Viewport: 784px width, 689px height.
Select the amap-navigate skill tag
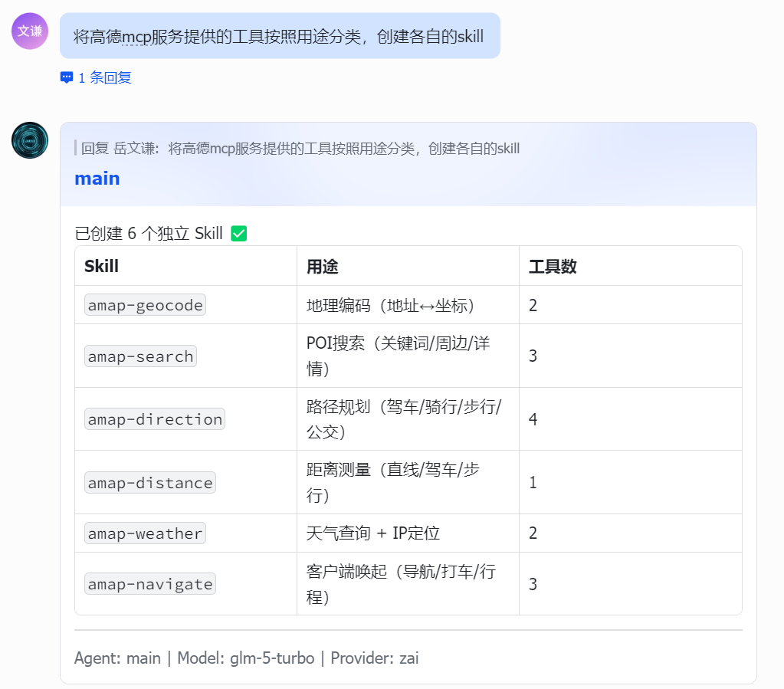click(x=151, y=583)
